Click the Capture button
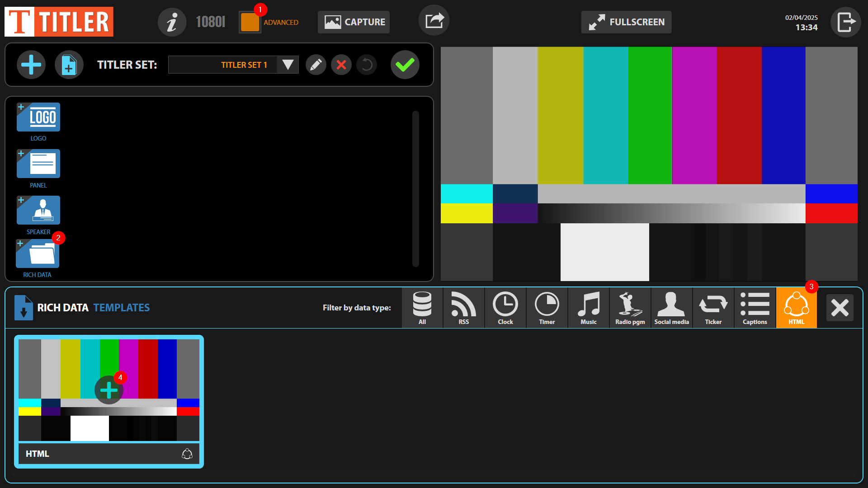 tap(354, 22)
